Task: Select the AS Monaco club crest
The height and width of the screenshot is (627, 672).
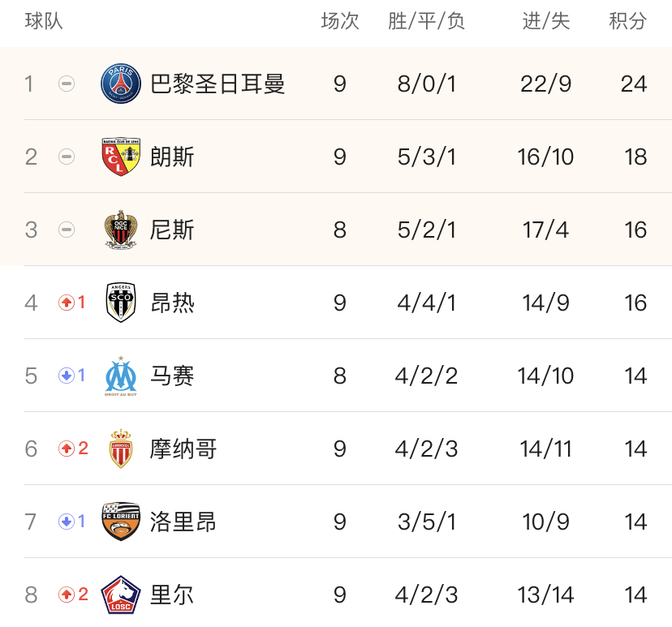Action: coord(121,449)
